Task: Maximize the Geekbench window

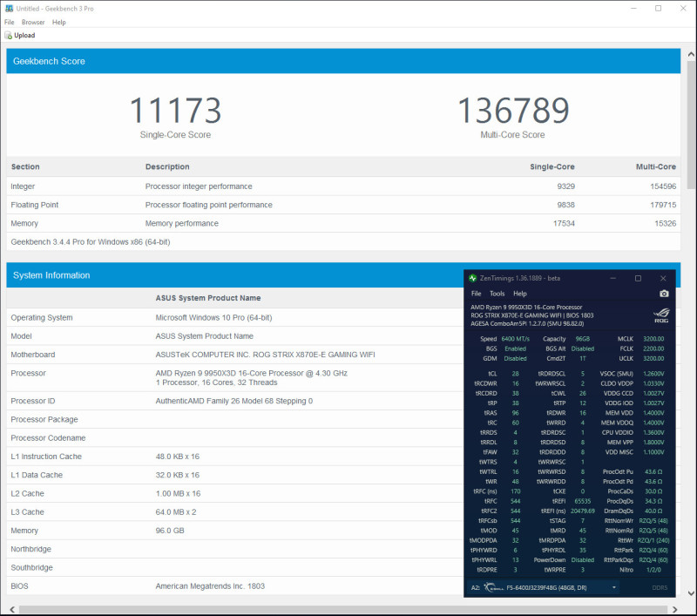Action: (x=659, y=8)
